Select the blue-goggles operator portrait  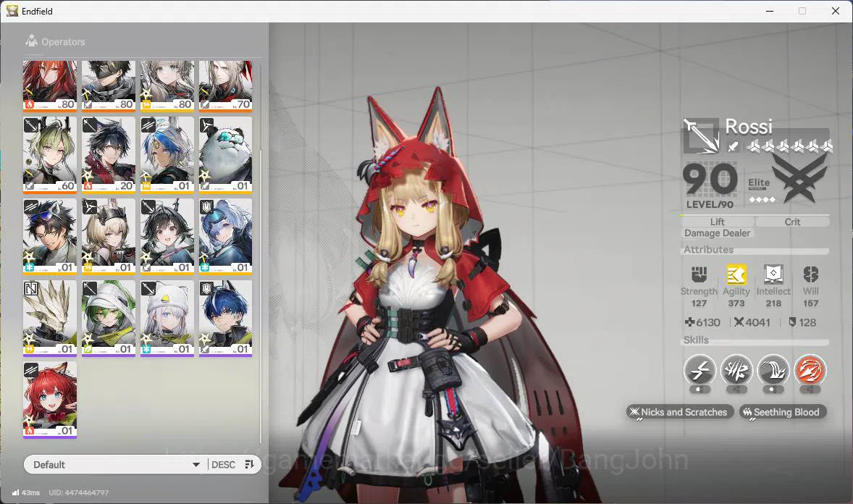coord(226,237)
